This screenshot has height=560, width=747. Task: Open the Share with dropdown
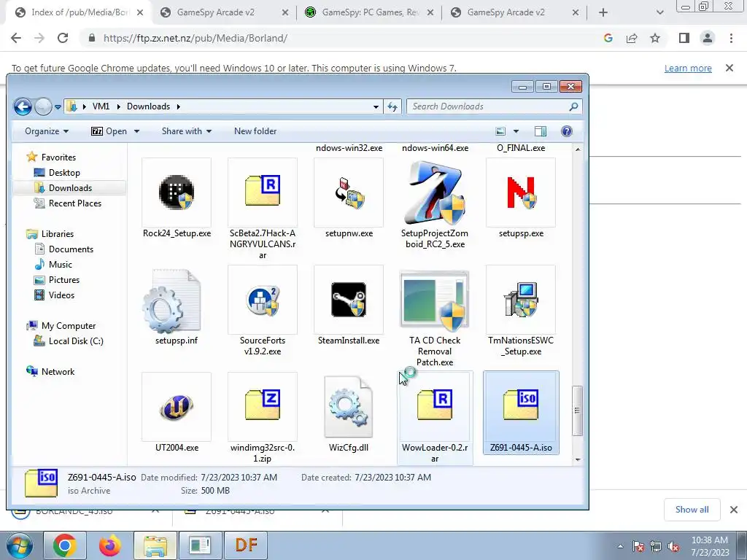point(186,131)
